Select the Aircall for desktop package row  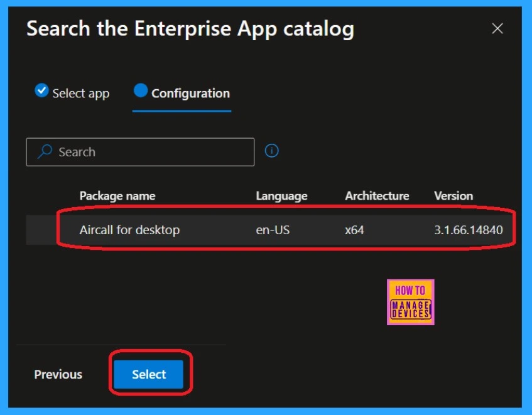pos(271,230)
